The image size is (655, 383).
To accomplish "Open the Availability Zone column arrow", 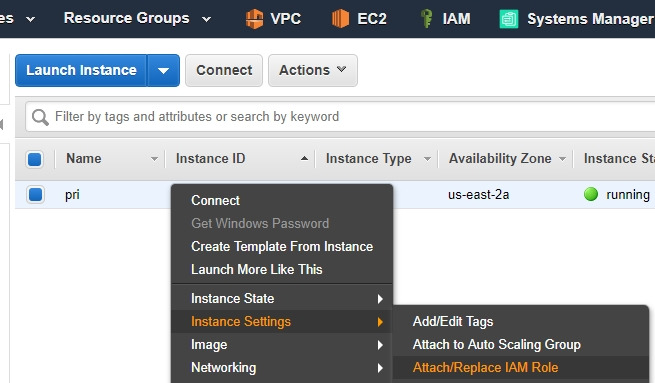I will 562,159.
